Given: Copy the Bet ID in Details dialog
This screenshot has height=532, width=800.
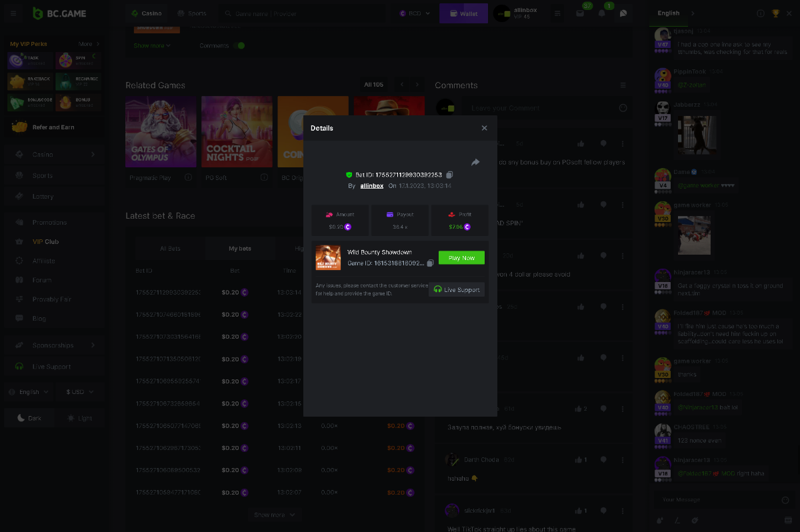Looking at the screenshot, I should point(449,175).
